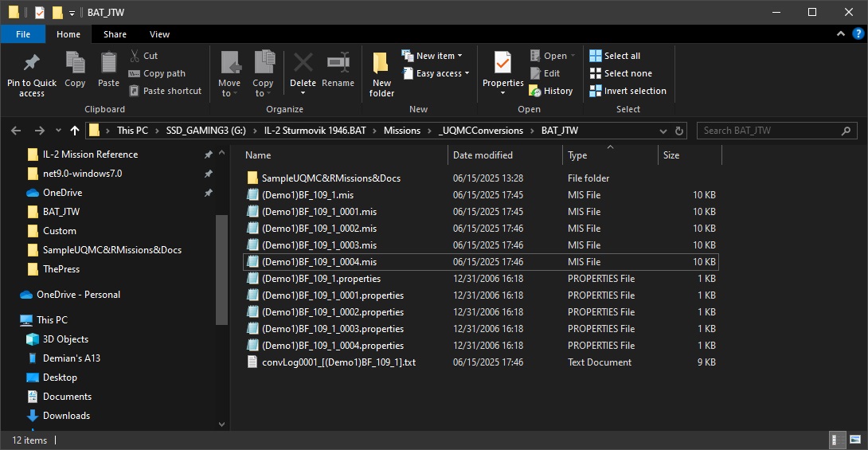Create a New folder
The height and width of the screenshot is (450, 868).
pyautogui.click(x=381, y=74)
